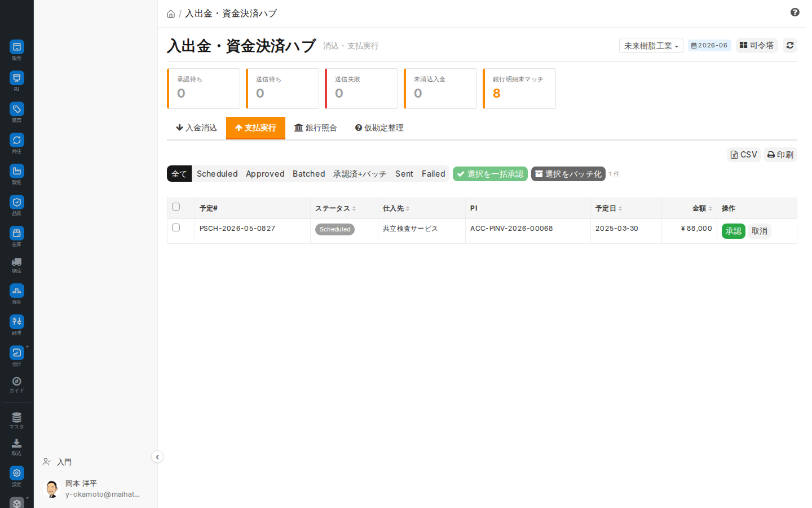812x508 pixels.
Task: Open the 取込 import download icon
Action: point(17,444)
